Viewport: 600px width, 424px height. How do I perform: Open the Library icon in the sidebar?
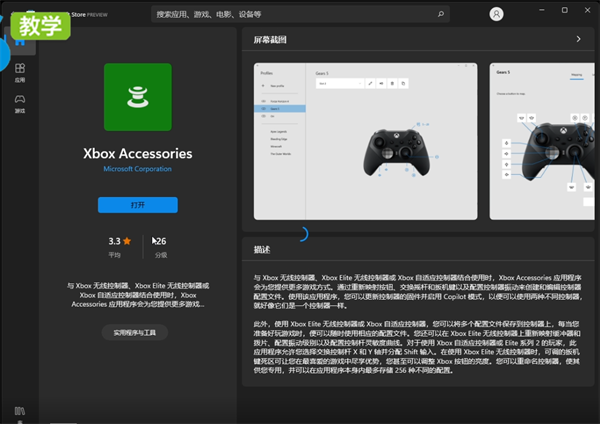(x=20, y=411)
